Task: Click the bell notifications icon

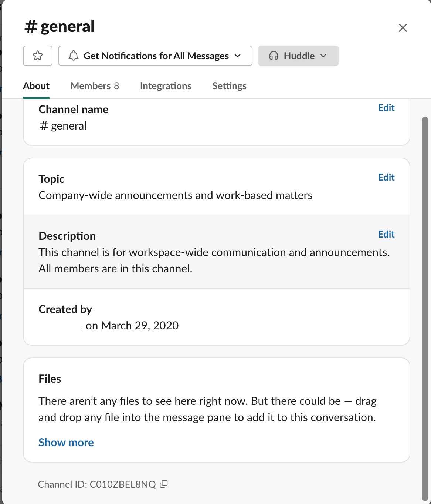Action: (74, 56)
